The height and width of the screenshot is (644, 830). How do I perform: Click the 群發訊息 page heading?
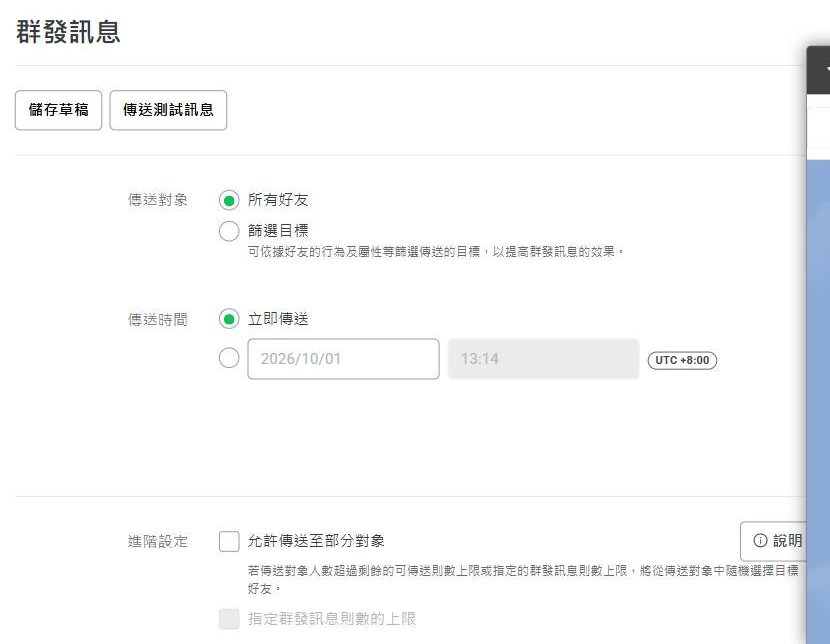68,32
